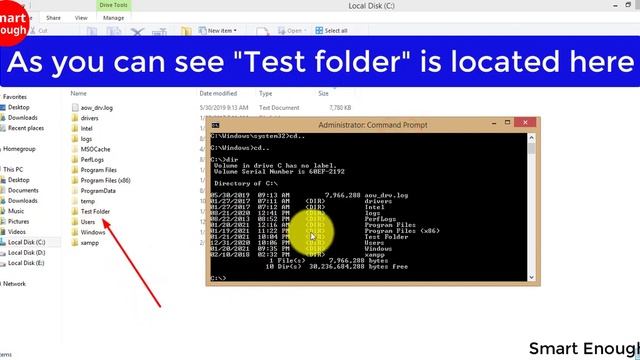Select the temp folder
This screenshot has height=360, width=640.
(x=87, y=201)
